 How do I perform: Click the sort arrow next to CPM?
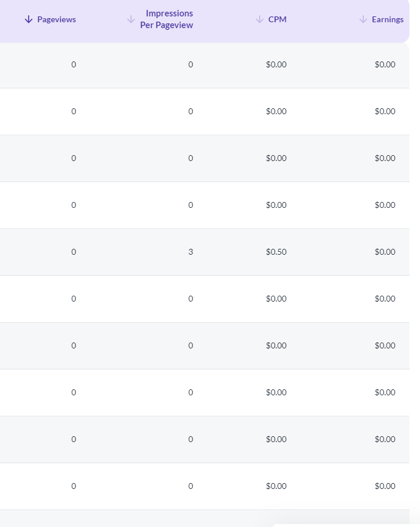pos(260,19)
